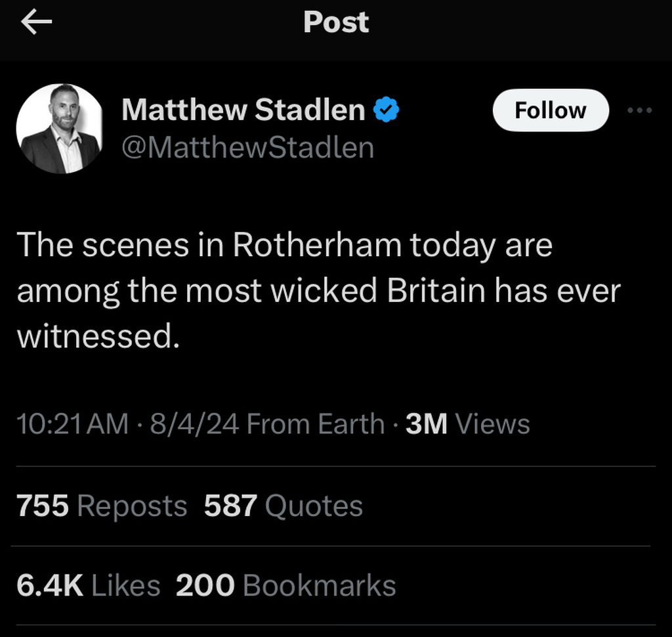Click the word witnessed in the post
Screen dimensions: 672x637
pos(97,337)
